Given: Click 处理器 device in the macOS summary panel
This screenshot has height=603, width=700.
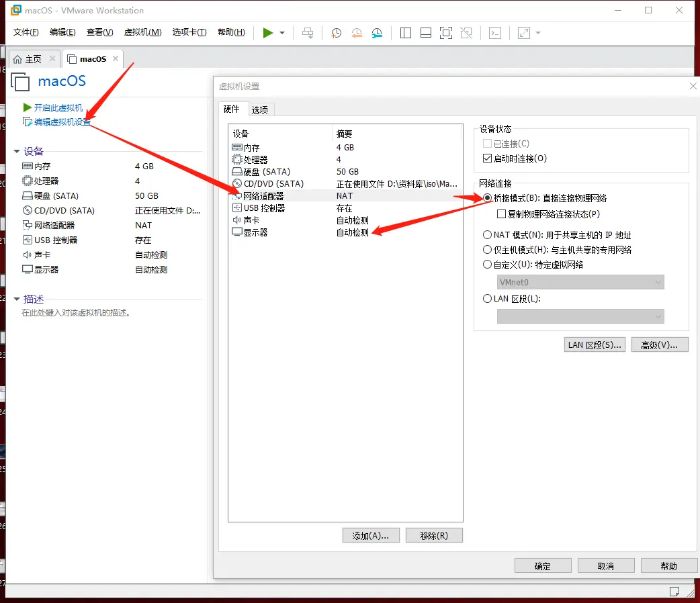Looking at the screenshot, I should click(x=40, y=181).
